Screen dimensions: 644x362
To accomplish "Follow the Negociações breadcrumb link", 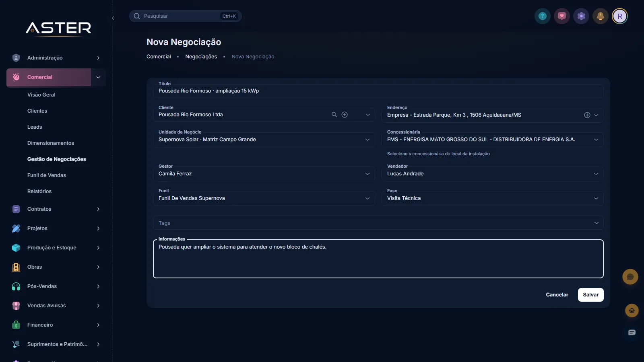I will 201,57.
